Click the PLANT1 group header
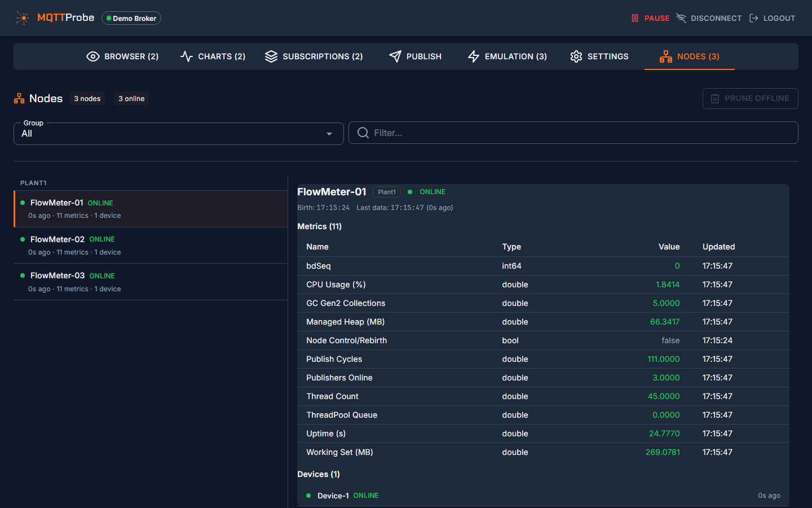812x508 pixels. click(x=33, y=183)
